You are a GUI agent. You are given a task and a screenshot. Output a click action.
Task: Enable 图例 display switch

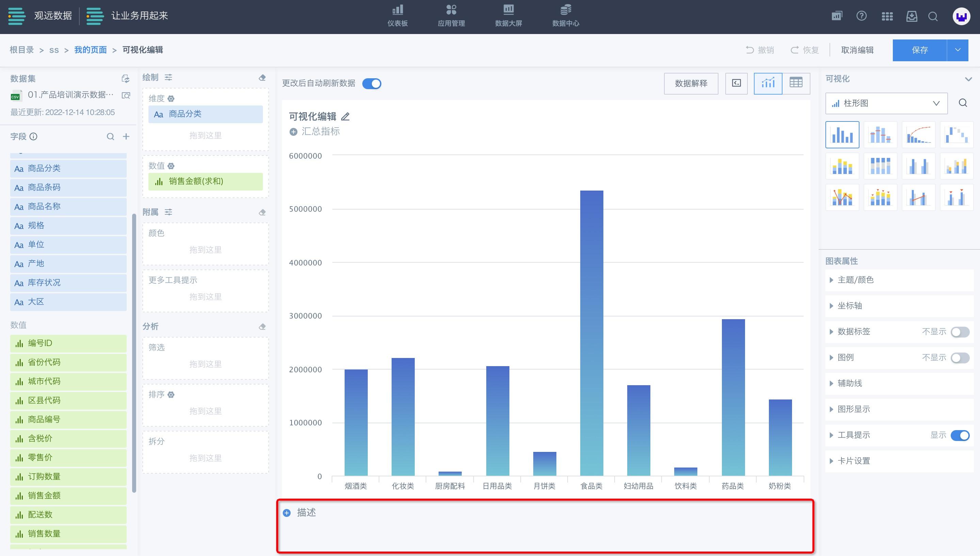pyautogui.click(x=960, y=358)
